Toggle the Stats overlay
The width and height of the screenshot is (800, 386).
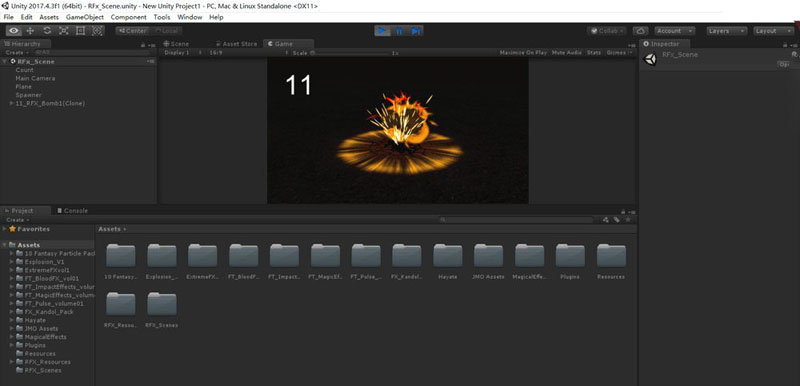tap(593, 53)
